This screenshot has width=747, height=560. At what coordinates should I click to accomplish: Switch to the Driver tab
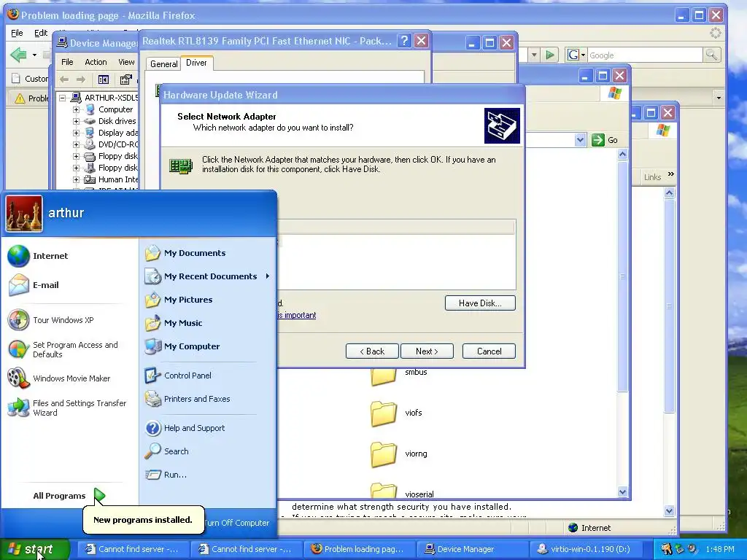tap(196, 63)
